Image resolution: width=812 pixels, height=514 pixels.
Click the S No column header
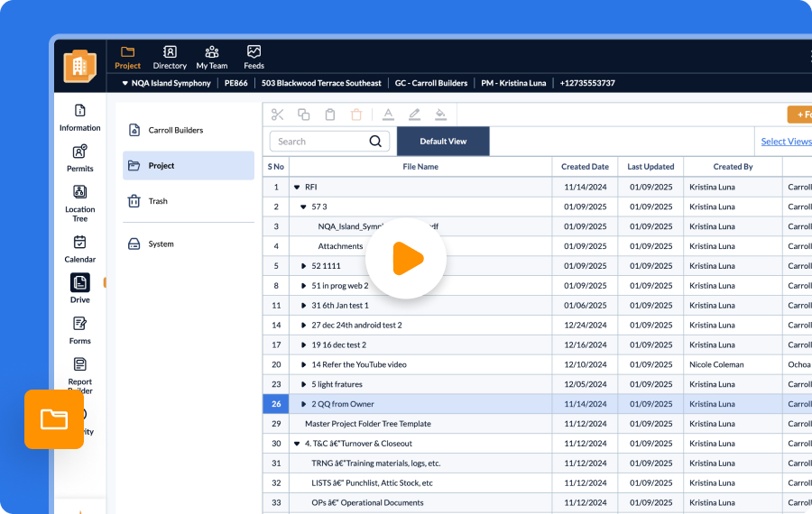[x=275, y=167]
